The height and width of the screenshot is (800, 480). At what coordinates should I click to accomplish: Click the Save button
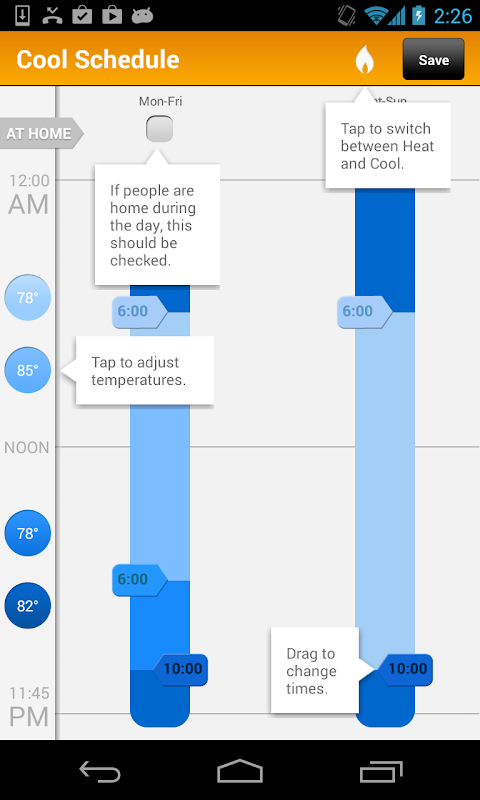point(434,60)
